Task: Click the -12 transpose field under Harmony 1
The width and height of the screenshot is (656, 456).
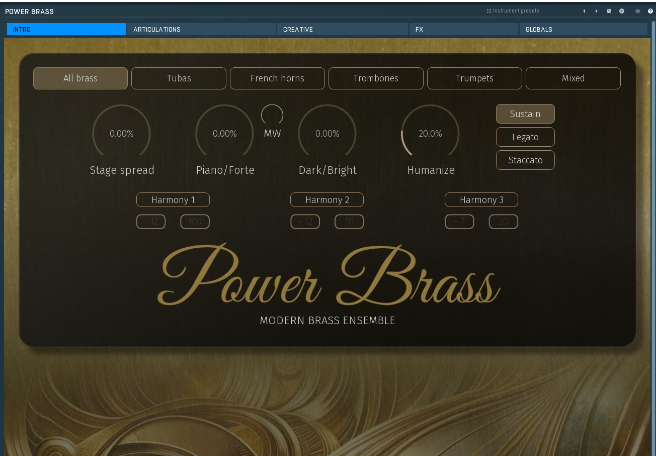Action: [x=151, y=221]
